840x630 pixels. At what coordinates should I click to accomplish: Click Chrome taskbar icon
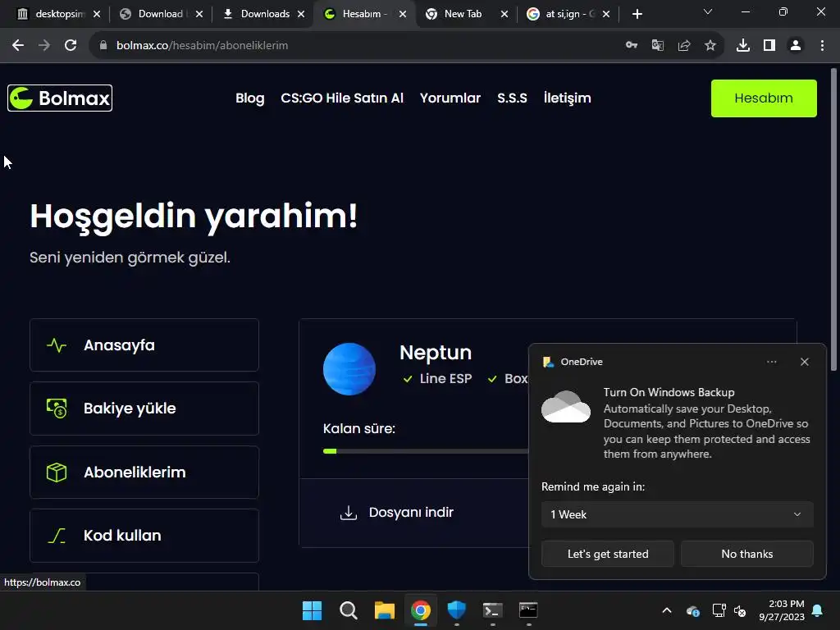(421, 610)
